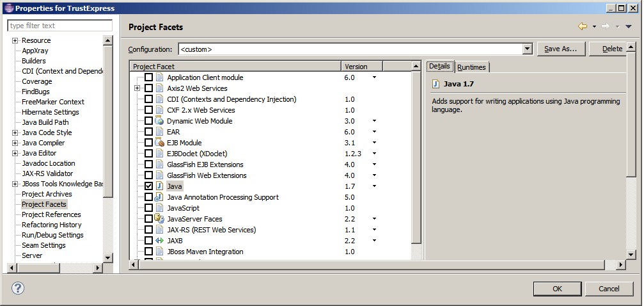This screenshot has width=644, height=306.
Task: Click the Cancel button
Action: (x=609, y=289)
